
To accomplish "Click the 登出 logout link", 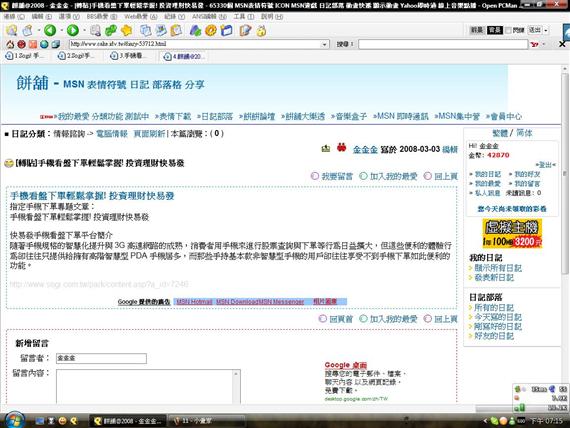I will point(545,165).
